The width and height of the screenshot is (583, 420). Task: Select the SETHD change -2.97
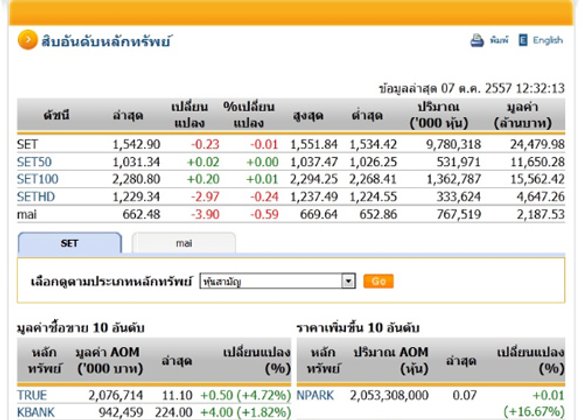point(205,197)
